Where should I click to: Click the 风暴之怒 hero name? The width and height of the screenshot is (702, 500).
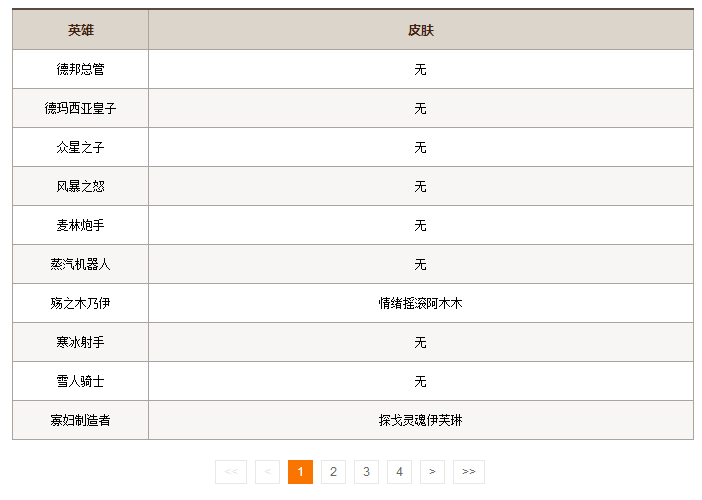[x=81, y=186]
